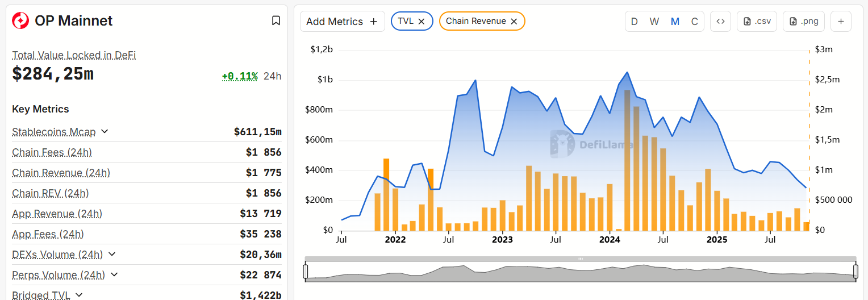Click Total Value Locked in DeFi label

(74, 55)
